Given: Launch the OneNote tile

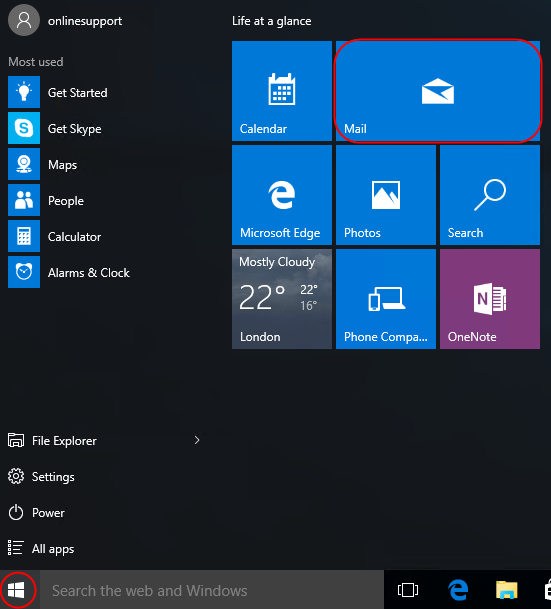Looking at the screenshot, I should tap(490, 299).
